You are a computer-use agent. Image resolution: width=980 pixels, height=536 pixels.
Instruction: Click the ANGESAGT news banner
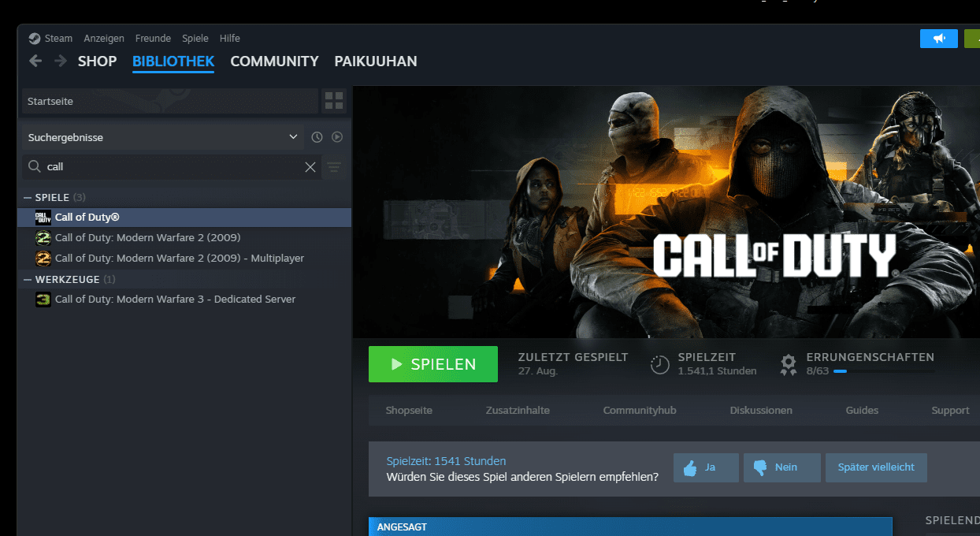(x=630, y=527)
